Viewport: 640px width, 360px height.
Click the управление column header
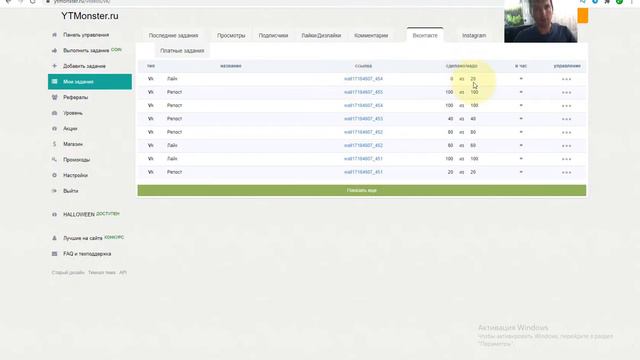567,66
